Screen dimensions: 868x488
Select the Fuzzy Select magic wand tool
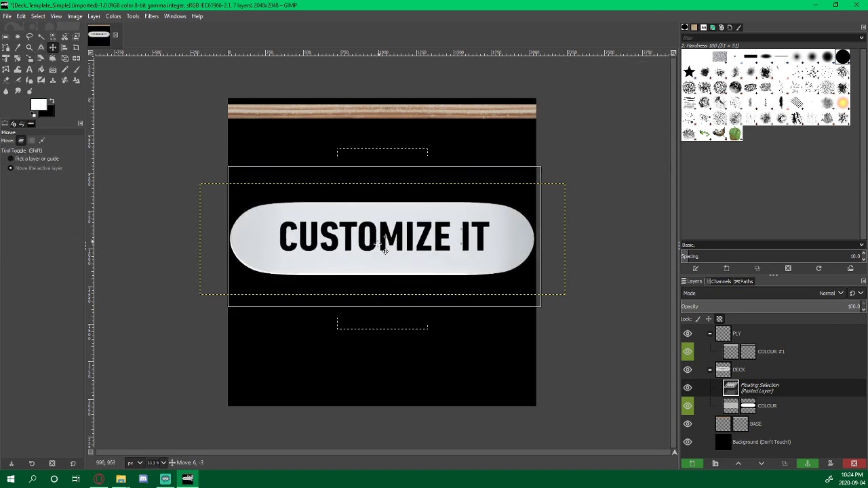(x=41, y=37)
